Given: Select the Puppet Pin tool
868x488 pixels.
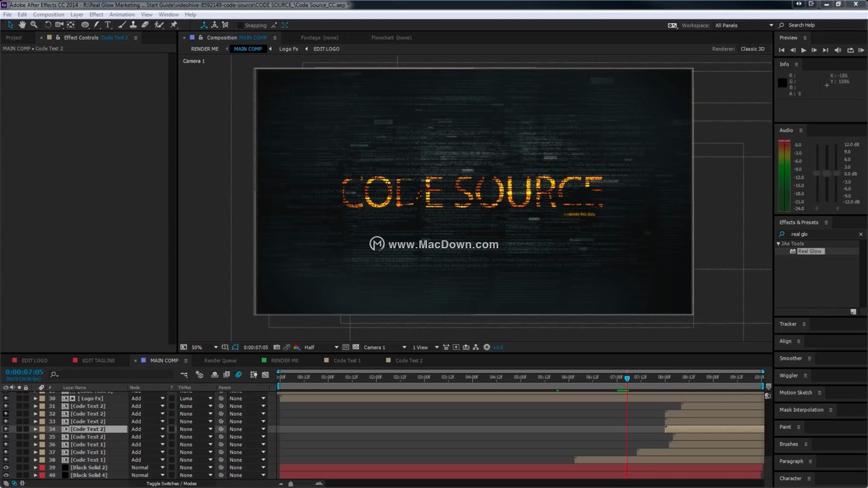Looking at the screenshot, I should (x=174, y=25).
